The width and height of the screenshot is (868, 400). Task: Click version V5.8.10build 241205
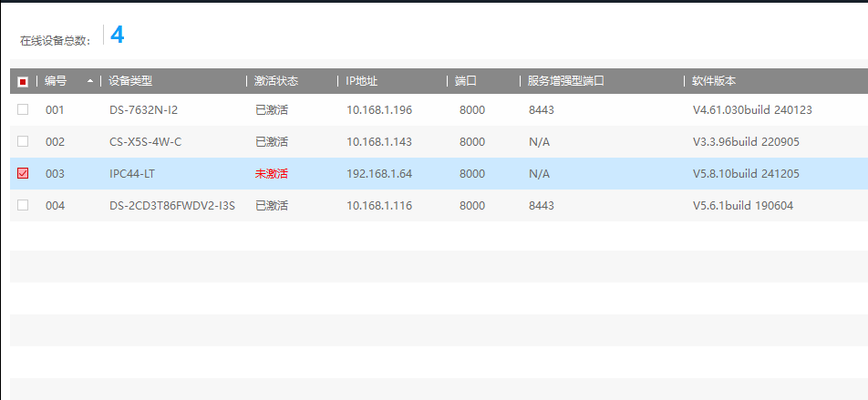[x=746, y=174]
